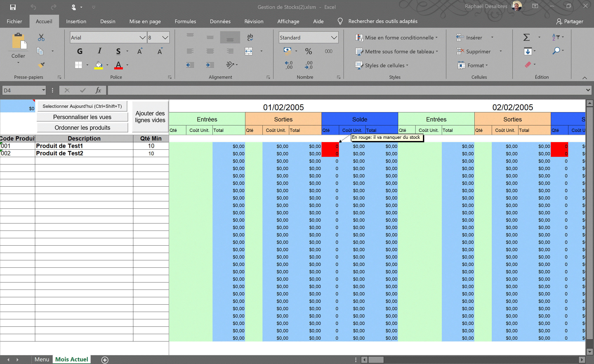The image size is (594, 364).
Task: Switch to the Menu sheet tab
Action: coord(42,359)
